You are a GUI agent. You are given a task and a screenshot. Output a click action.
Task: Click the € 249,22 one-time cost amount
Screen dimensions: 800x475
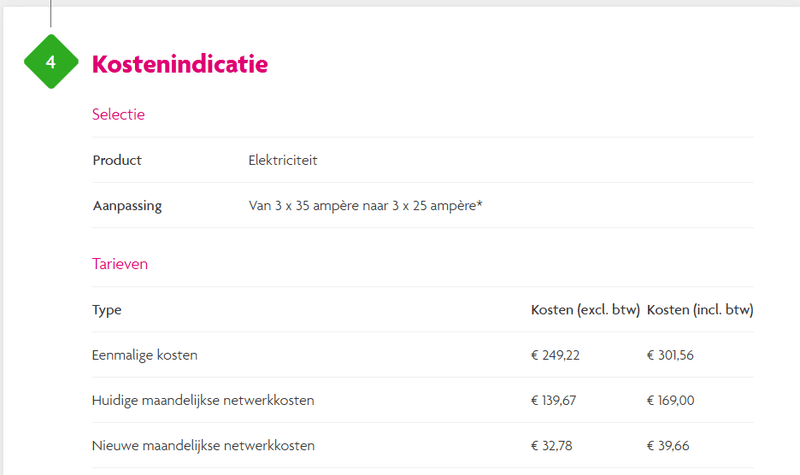[557, 355]
